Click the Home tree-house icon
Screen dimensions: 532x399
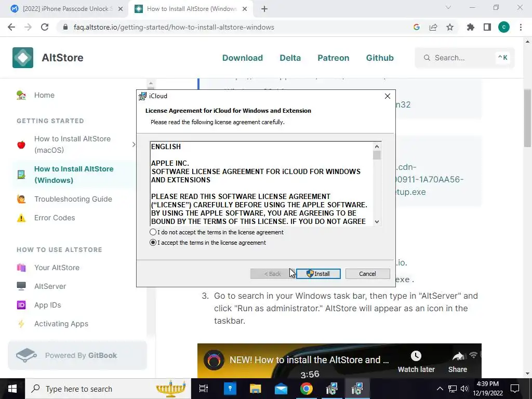[21, 95]
